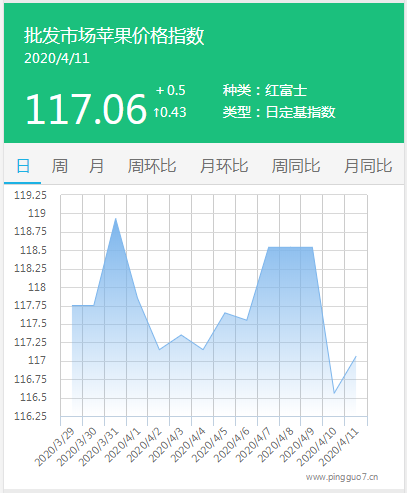Click the y-axis label 116.25
407x493 pixels.
pos(30,416)
